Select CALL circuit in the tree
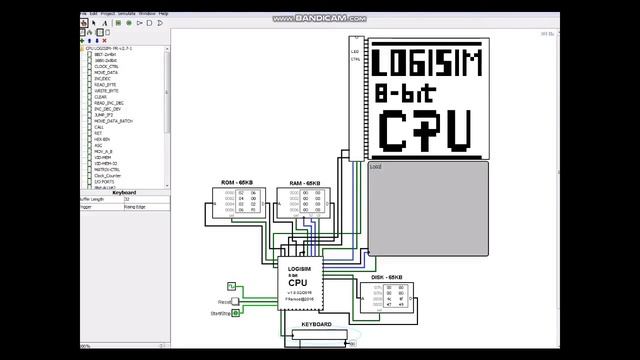This screenshot has height=360, width=640. pyautogui.click(x=99, y=127)
